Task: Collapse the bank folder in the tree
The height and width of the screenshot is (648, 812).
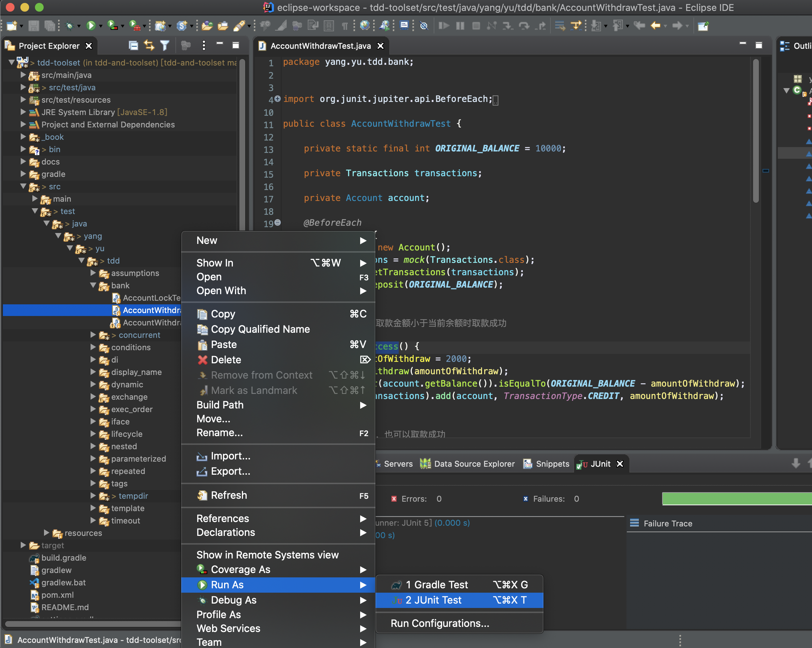Action: [x=93, y=285]
